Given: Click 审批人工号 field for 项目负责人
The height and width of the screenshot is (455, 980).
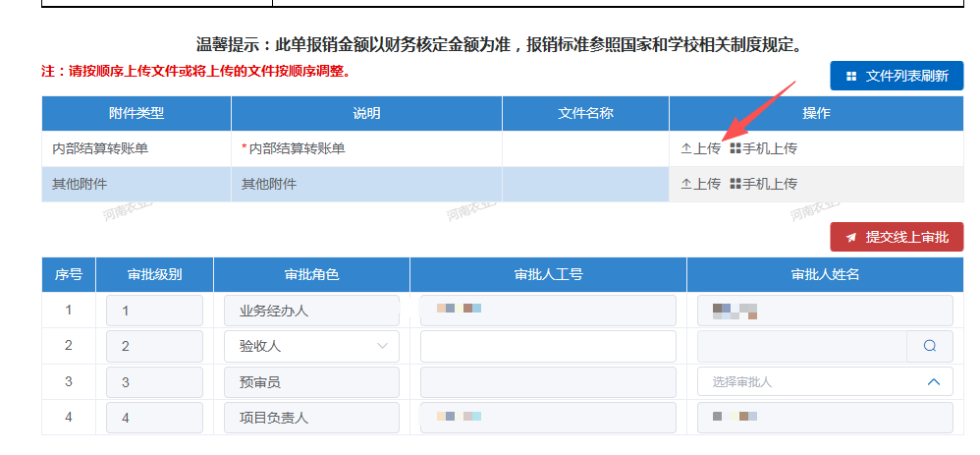Looking at the screenshot, I should pyautogui.click(x=548, y=418).
